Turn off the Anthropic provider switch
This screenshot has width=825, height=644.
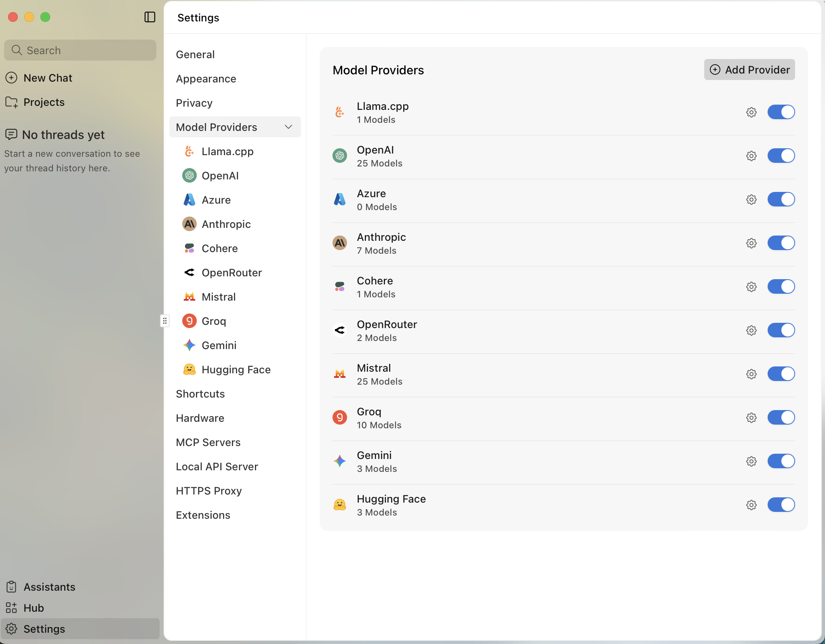pos(781,243)
